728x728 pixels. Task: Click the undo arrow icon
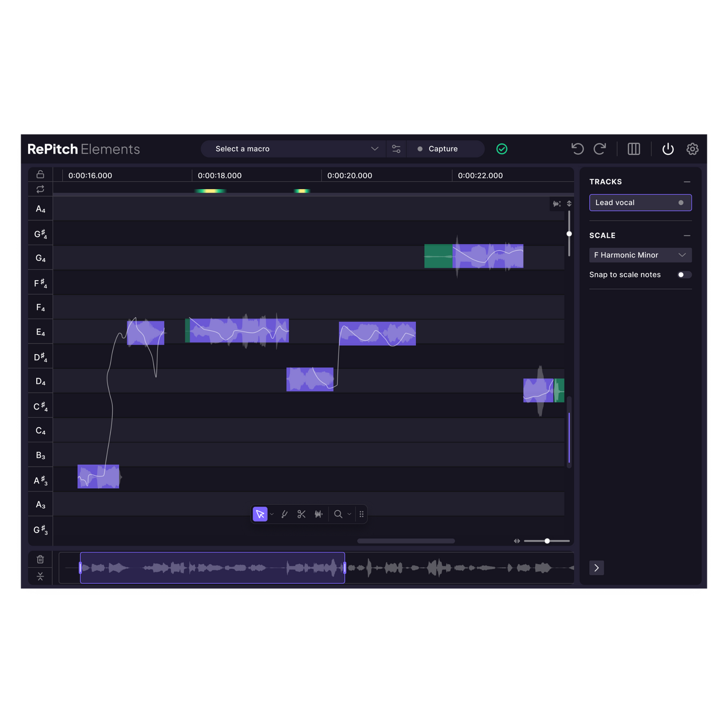(x=577, y=149)
